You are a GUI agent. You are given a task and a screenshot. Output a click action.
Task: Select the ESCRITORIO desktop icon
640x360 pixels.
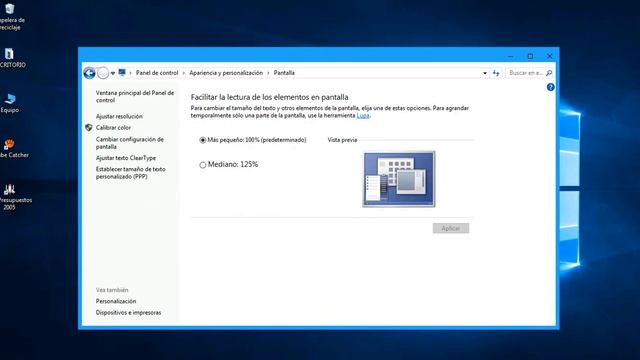click(x=10, y=58)
